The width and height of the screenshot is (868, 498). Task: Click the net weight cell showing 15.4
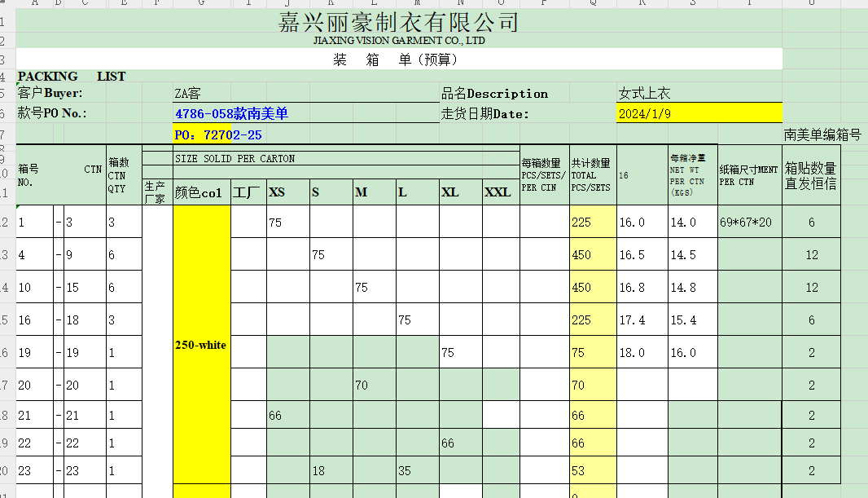tap(692, 320)
